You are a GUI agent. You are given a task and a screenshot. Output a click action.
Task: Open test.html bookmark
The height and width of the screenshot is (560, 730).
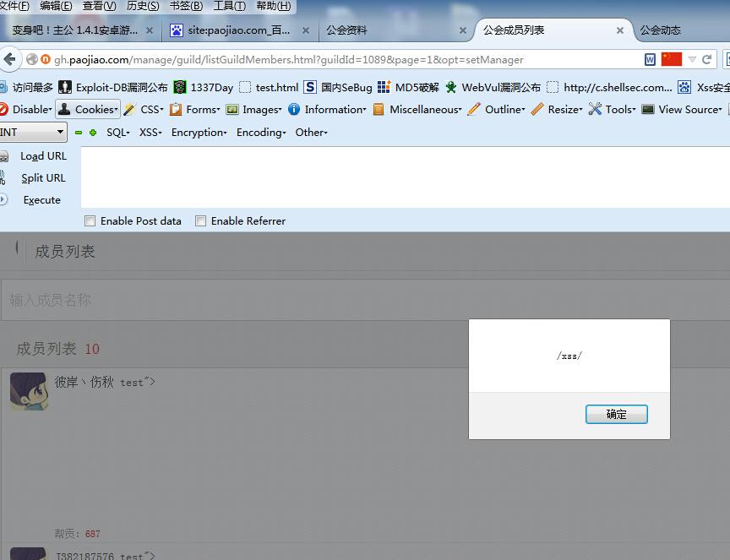click(269, 87)
